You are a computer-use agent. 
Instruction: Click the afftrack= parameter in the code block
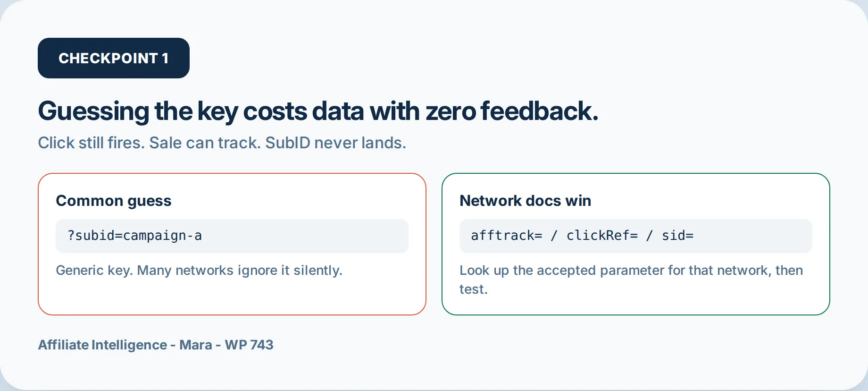click(x=507, y=235)
